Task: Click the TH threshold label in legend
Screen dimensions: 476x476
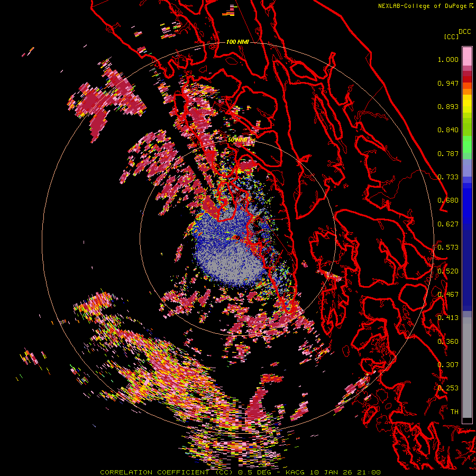Action: click(x=454, y=412)
